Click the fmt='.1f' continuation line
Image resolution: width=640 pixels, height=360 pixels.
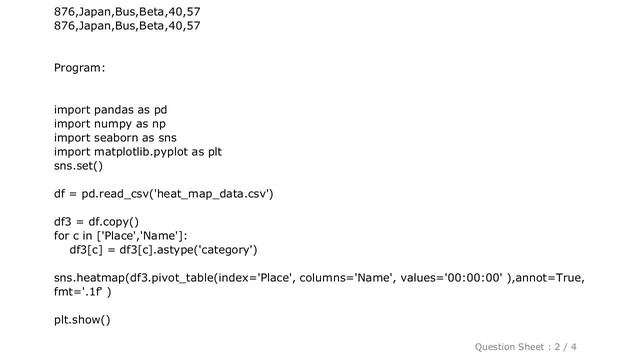tap(82, 292)
